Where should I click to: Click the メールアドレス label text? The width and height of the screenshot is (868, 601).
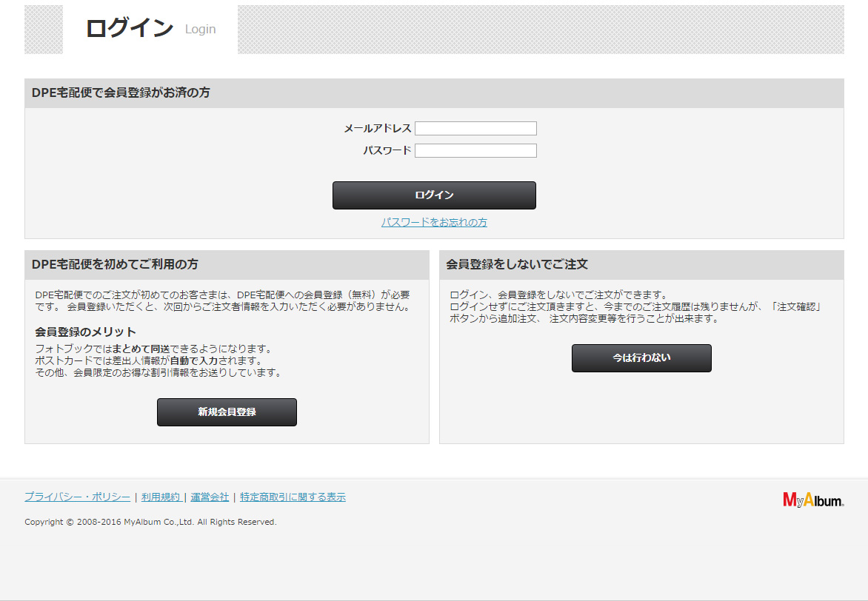pos(378,128)
